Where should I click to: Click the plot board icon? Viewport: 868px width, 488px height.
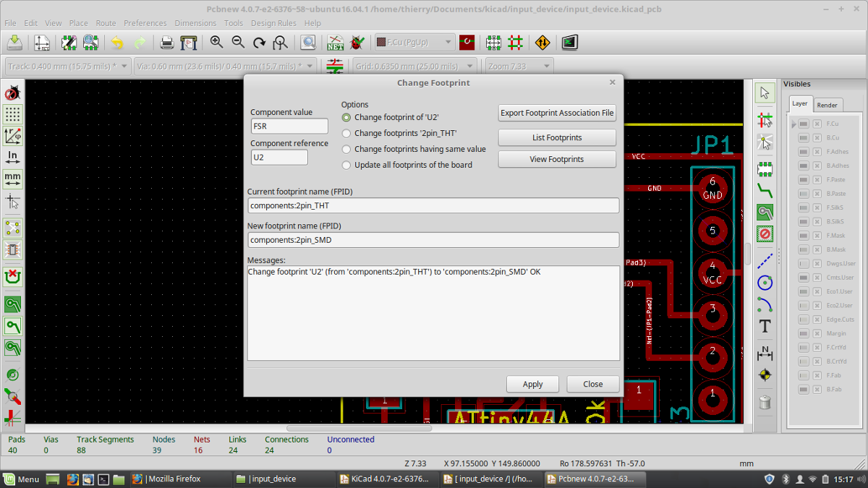pos(188,43)
